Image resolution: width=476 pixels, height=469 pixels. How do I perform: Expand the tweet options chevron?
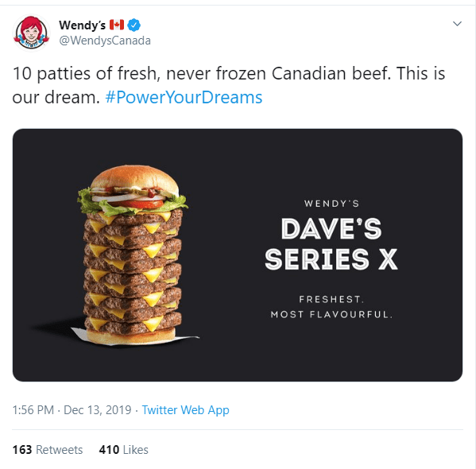pyautogui.click(x=457, y=24)
